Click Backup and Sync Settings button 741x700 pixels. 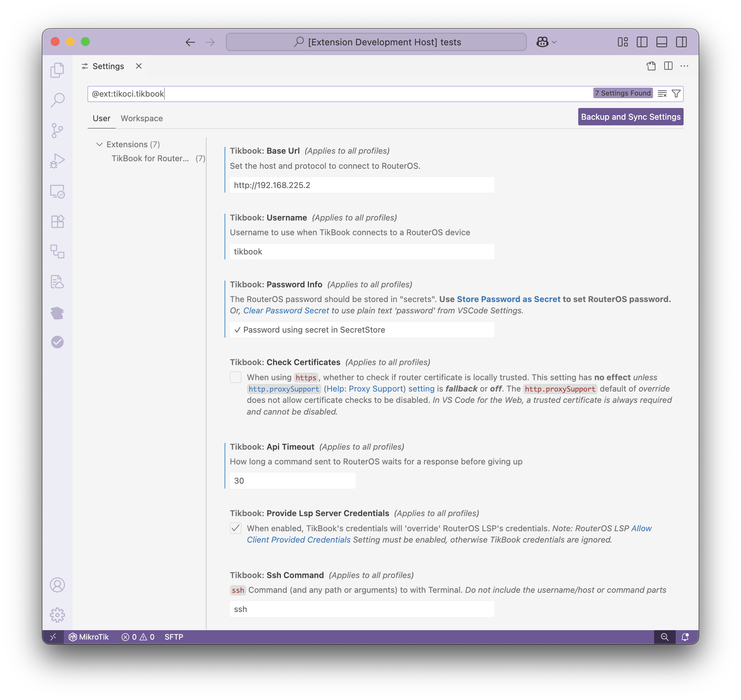pos(630,117)
